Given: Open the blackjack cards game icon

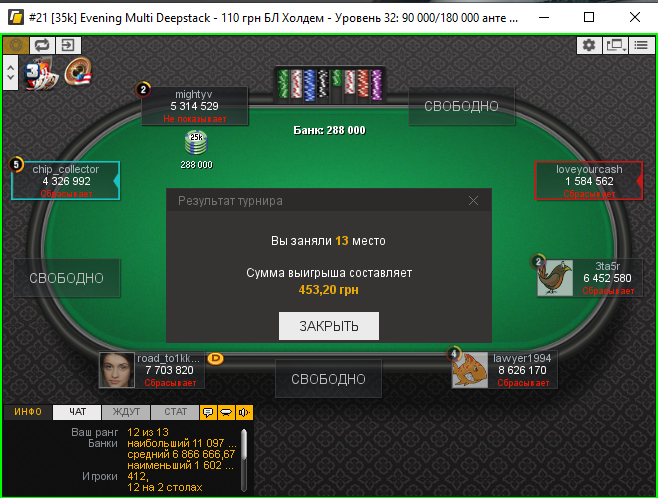Looking at the screenshot, I should 39,73.
